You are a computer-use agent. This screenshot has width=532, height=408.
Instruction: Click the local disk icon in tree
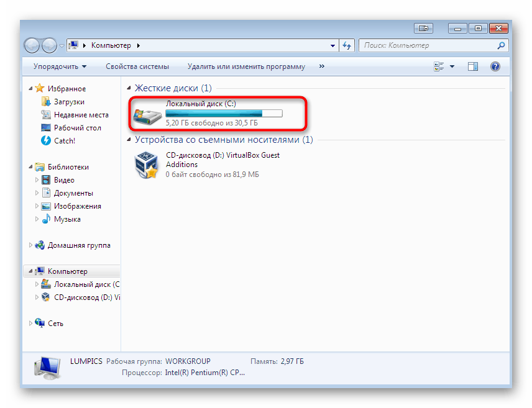coord(46,284)
